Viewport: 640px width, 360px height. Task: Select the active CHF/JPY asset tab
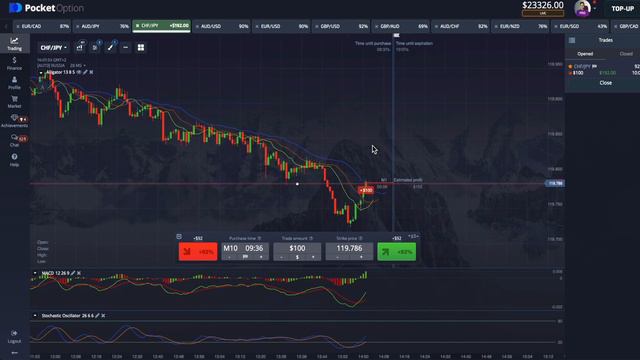point(162,26)
